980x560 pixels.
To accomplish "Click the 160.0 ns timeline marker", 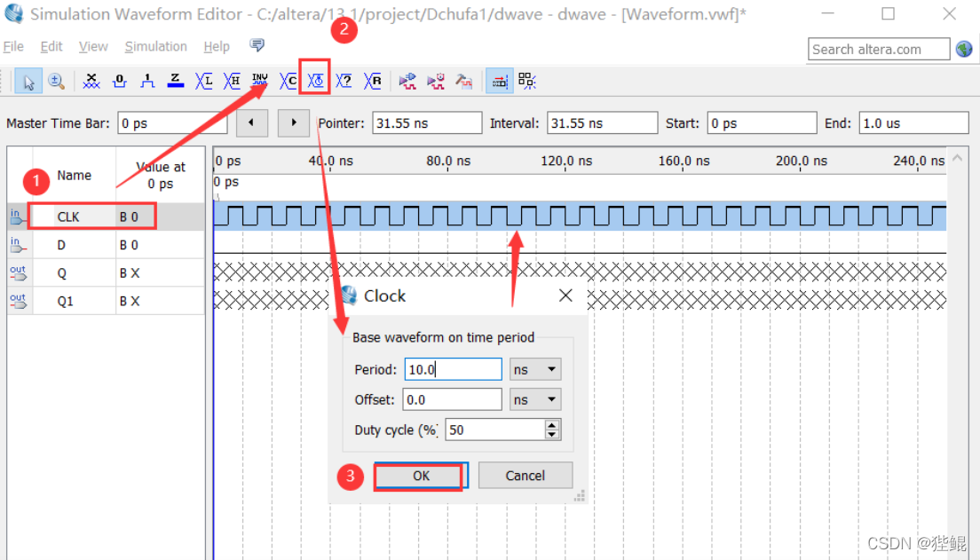I will tap(684, 161).
